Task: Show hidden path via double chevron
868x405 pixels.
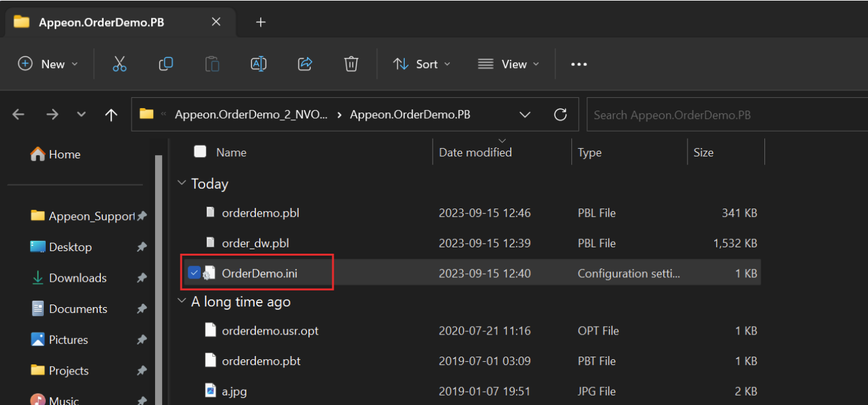Action: (x=163, y=114)
